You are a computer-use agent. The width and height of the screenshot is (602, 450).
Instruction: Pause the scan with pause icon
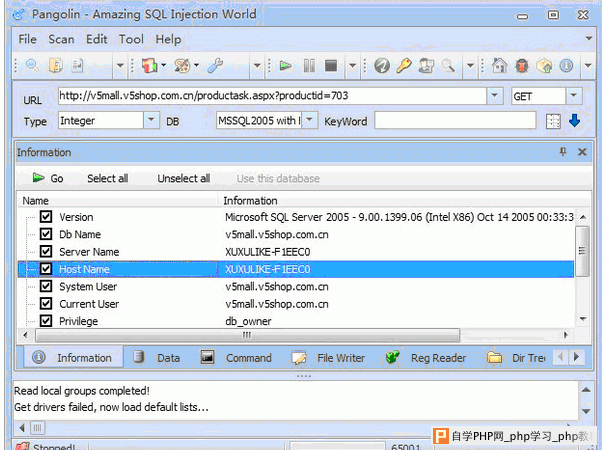pos(309,66)
